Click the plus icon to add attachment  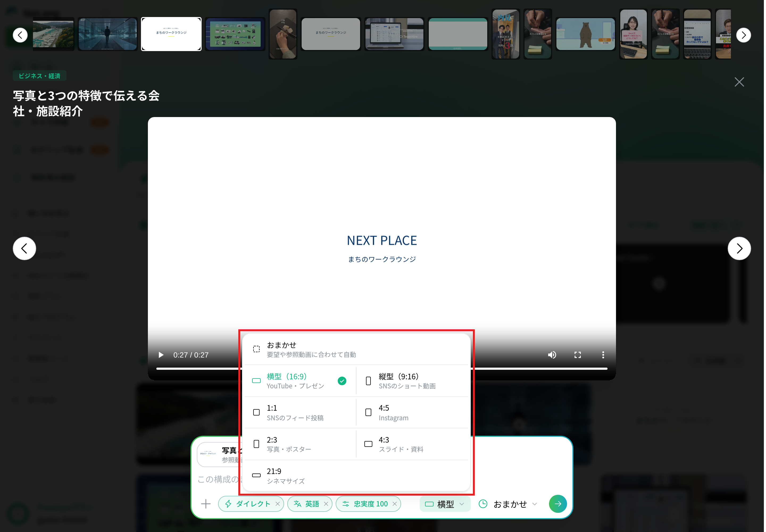point(206,504)
